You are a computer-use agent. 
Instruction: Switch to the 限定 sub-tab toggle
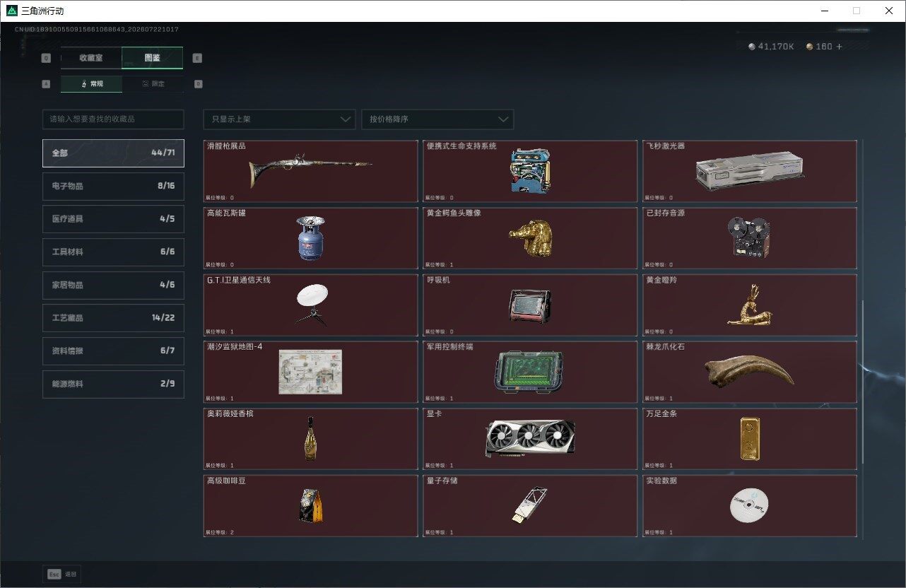tap(153, 84)
